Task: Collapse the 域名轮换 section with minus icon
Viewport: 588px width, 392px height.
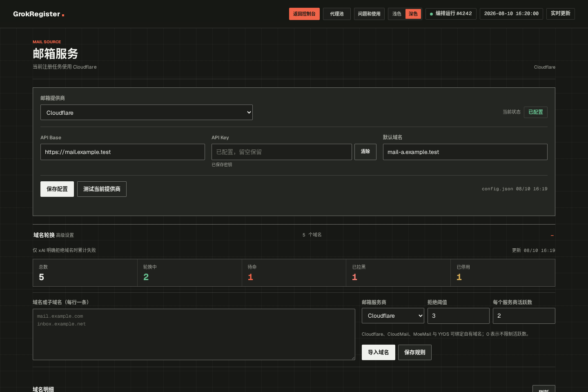Action: 552,236
